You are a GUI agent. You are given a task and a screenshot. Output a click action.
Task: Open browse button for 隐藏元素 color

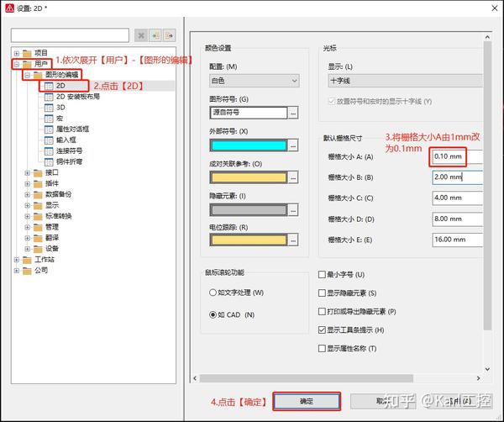(293, 210)
